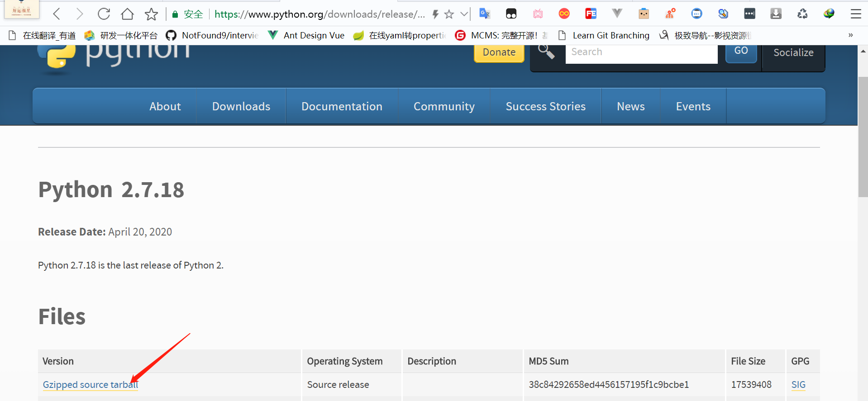
Task: Expand the address bar dropdown chevron
Action: [x=464, y=14]
